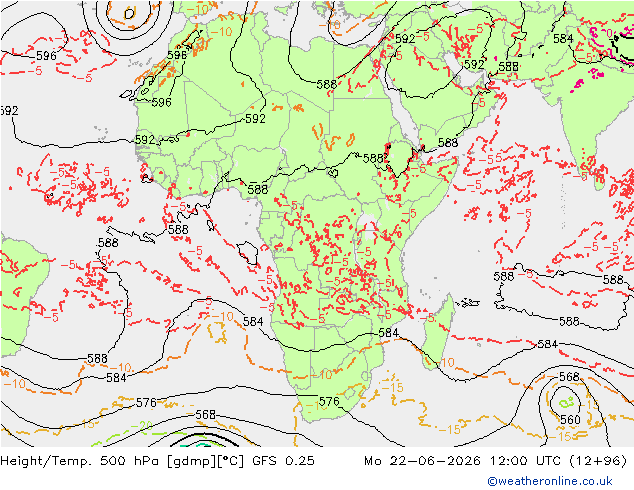The image size is (634, 490).
Task: Click the green -20 temperature label
Action: coord(142,426)
